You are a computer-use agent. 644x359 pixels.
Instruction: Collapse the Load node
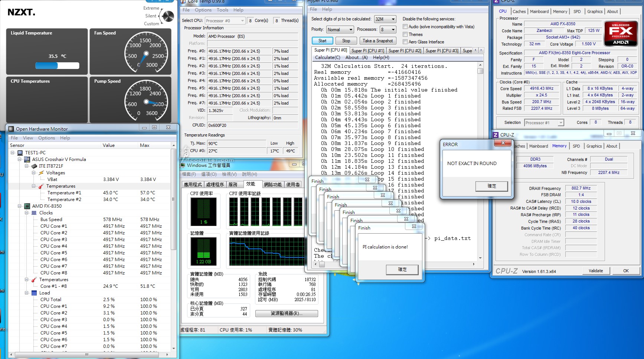click(27, 293)
